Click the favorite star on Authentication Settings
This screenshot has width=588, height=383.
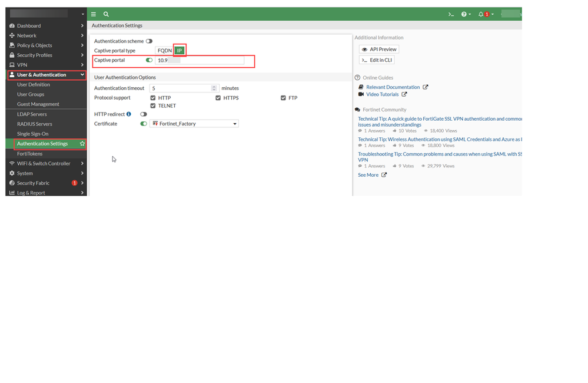[x=82, y=144]
